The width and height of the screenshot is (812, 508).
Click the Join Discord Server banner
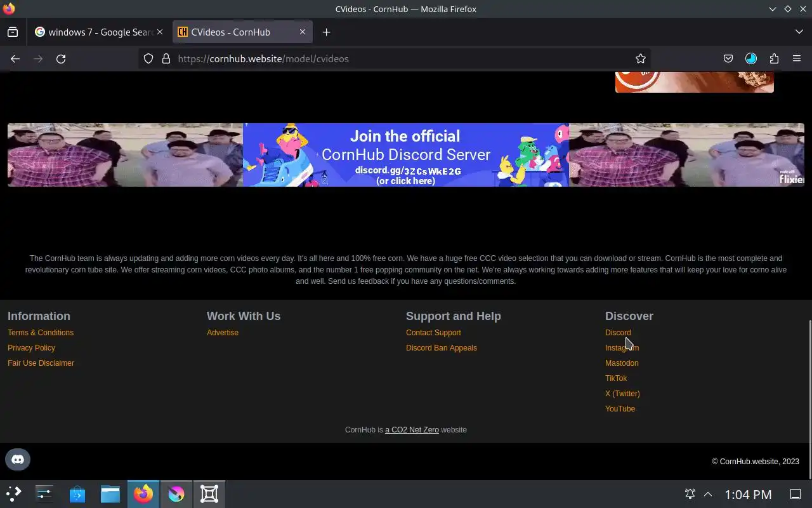point(406,155)
